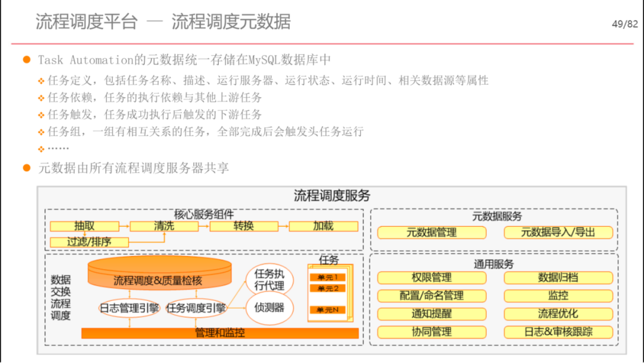
Task: Select the Task Automation bullet line
Action: pyautogui.click(x=184, y=60)
